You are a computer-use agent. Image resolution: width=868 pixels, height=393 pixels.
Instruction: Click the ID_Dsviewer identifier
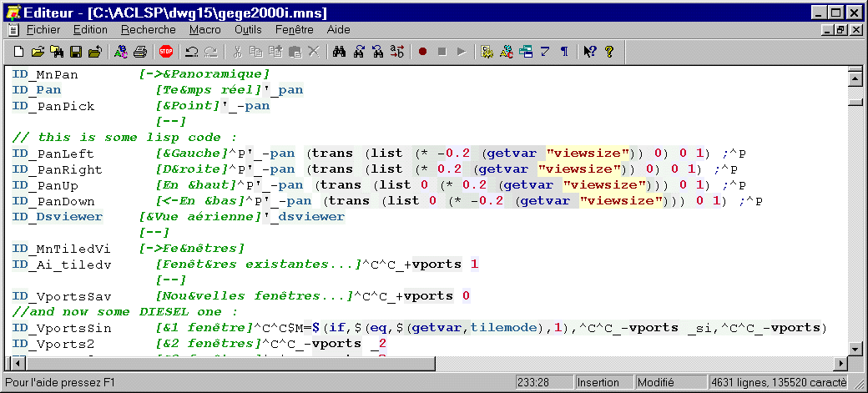[57, 217]
